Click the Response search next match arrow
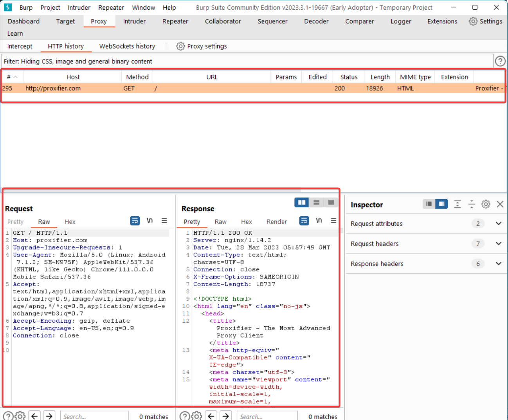The width and height of the screenshot is (508, 420). (x=226, y=416)
